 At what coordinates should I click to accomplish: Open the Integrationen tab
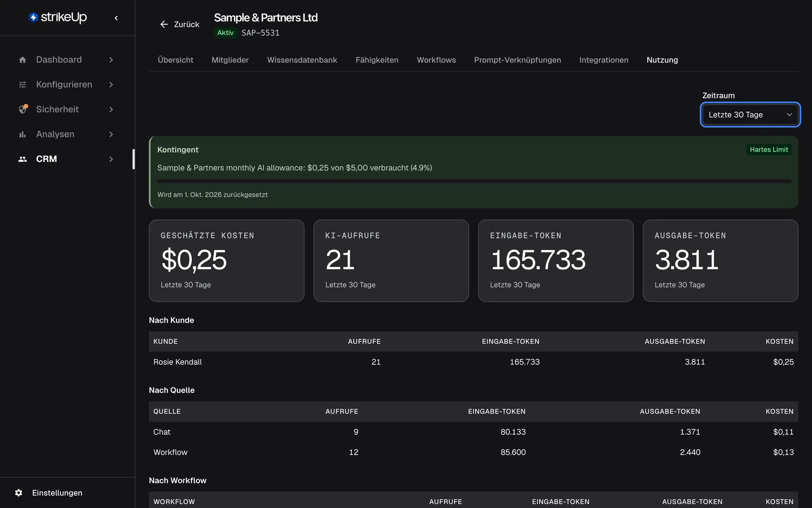[x=604, y=60]
